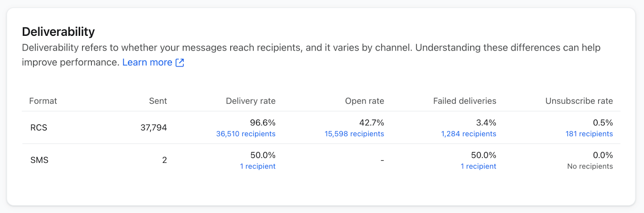Image resolution: width=644 pixels, height=213 pixels.
Task: Click the Sent column header
Action: tap(158, 101)
